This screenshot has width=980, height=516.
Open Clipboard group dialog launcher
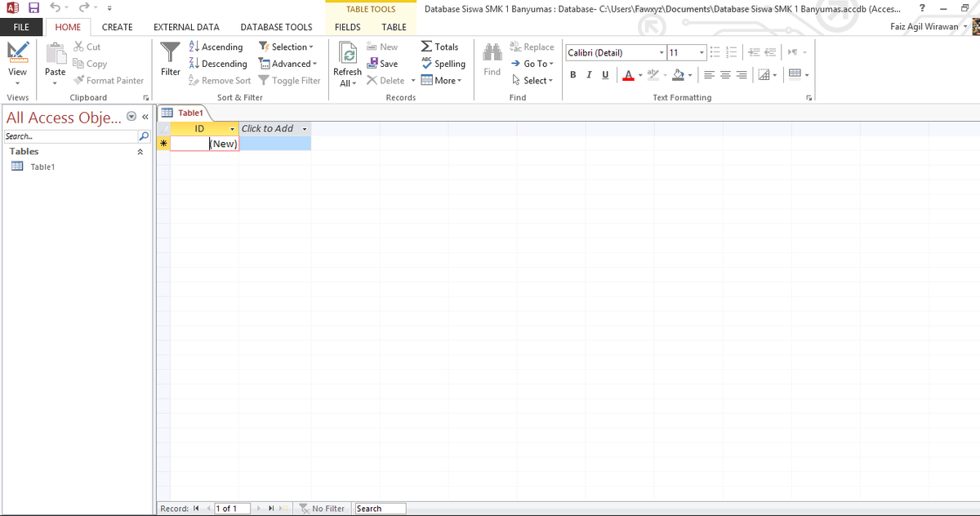point(145,97)
